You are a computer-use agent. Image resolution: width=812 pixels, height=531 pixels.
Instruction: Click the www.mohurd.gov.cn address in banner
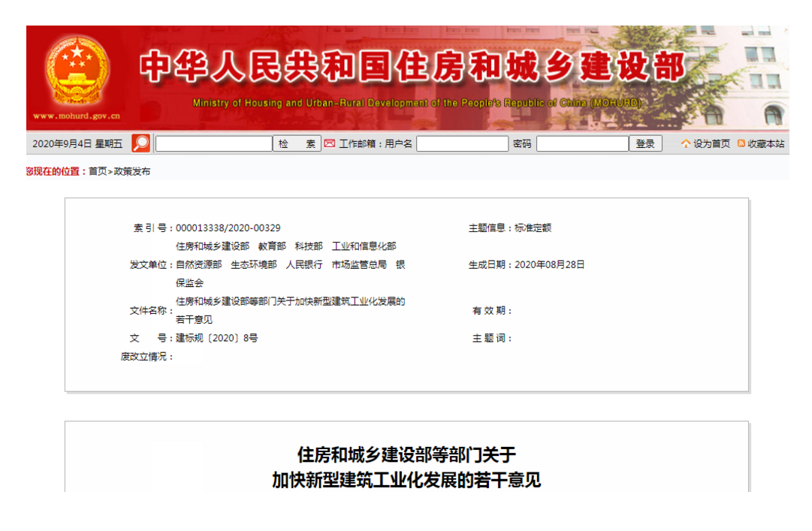(x=76, y=116)
